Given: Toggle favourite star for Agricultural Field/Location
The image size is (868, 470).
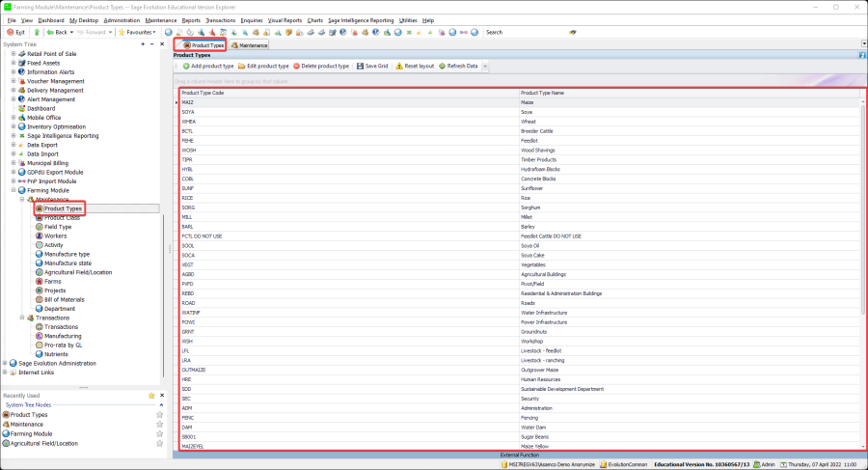Looking at the screenshot, I should tap(160, 443).
